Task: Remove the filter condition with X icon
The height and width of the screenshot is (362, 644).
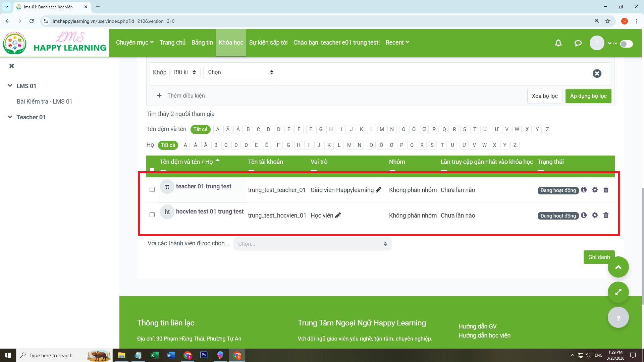Action: coord(597,73)
